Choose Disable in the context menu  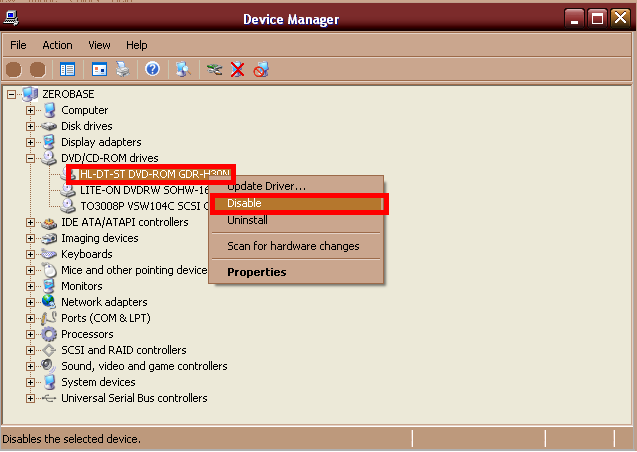[x=299, y=203]
